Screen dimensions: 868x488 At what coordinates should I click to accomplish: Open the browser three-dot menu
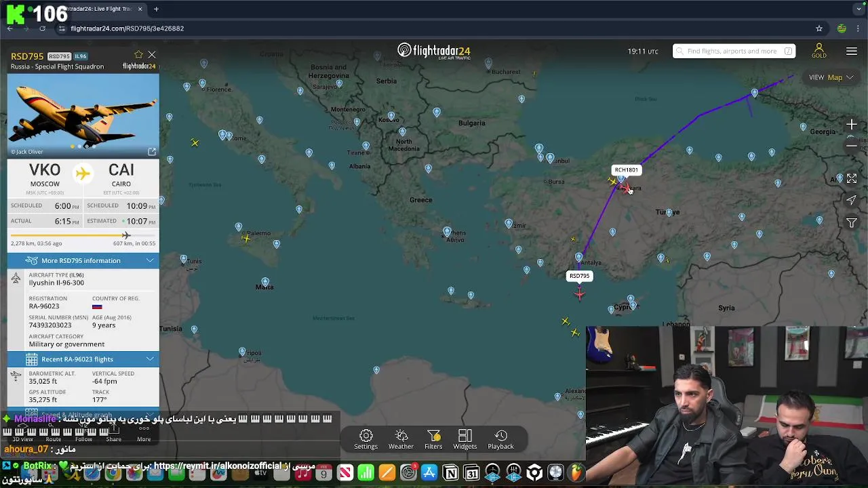pyautogui.click(x=859, y=28)
